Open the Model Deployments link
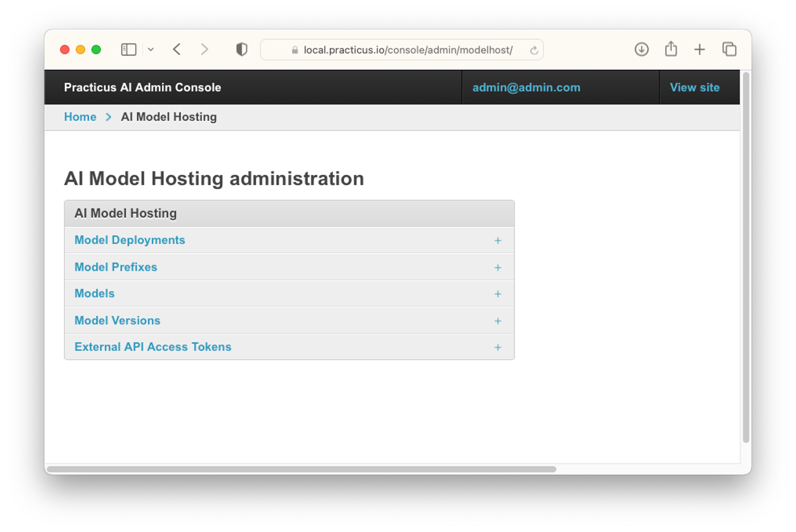Image resolution: width=796 pixels, height=532 pixels. coord(130,240)
